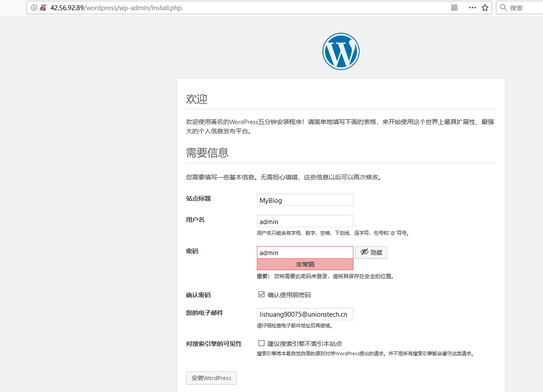Image resolution: width=543 pixels, height=392 pixels.
Task: Open the page actions three-dots menu
Action: [473, 8]
